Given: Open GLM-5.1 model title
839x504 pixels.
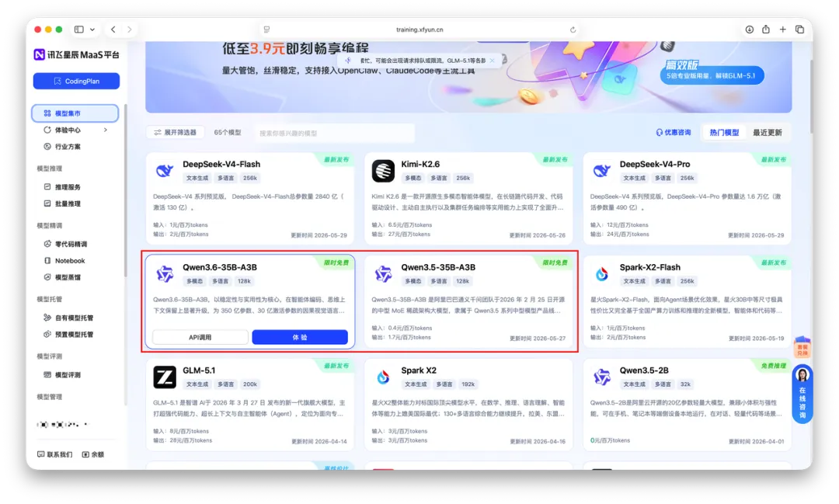Looking at the screenshot, I should 199,370.
